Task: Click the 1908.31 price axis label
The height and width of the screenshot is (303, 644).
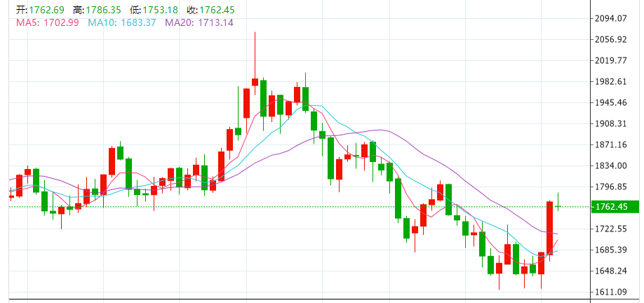Action: (x=611, y=123)
